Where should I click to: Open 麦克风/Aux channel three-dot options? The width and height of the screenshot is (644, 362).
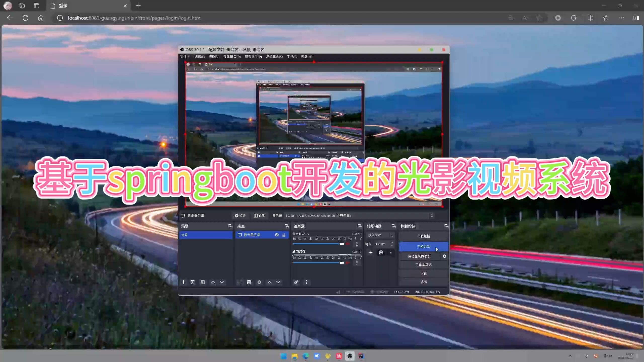point(357,244)
